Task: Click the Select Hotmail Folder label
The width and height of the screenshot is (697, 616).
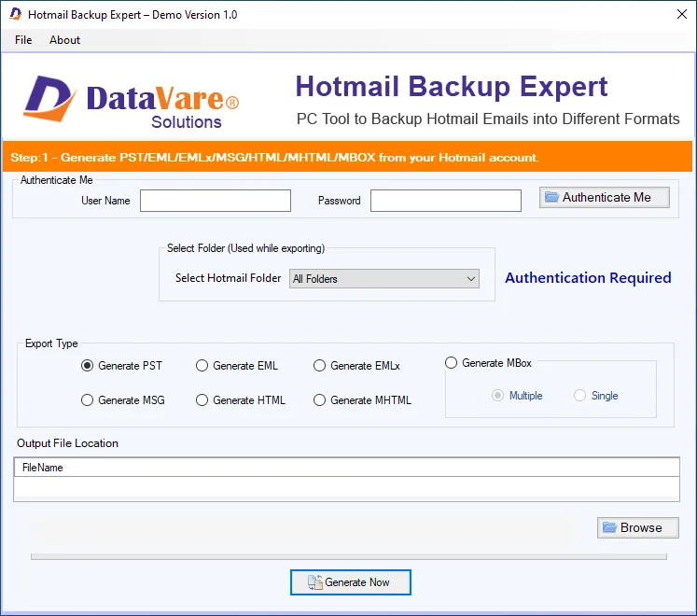Action: pos(228,278)
